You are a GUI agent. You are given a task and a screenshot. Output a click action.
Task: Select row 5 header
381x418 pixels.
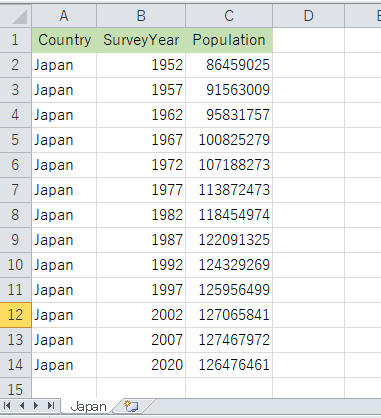16,140
